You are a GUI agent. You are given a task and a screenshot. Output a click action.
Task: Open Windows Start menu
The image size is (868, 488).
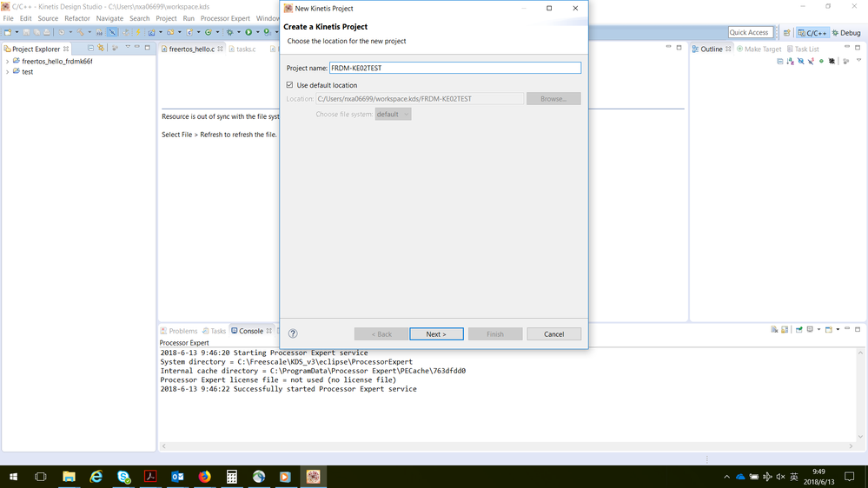[x=13, y=477]
